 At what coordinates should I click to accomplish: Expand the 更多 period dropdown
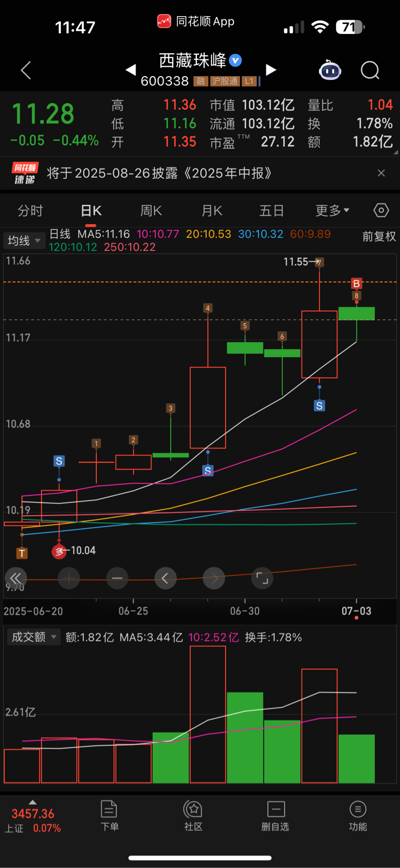[332, 211]
